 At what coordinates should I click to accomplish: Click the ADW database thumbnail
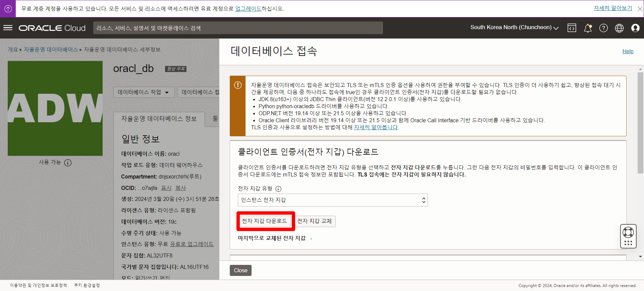point(55,108)
